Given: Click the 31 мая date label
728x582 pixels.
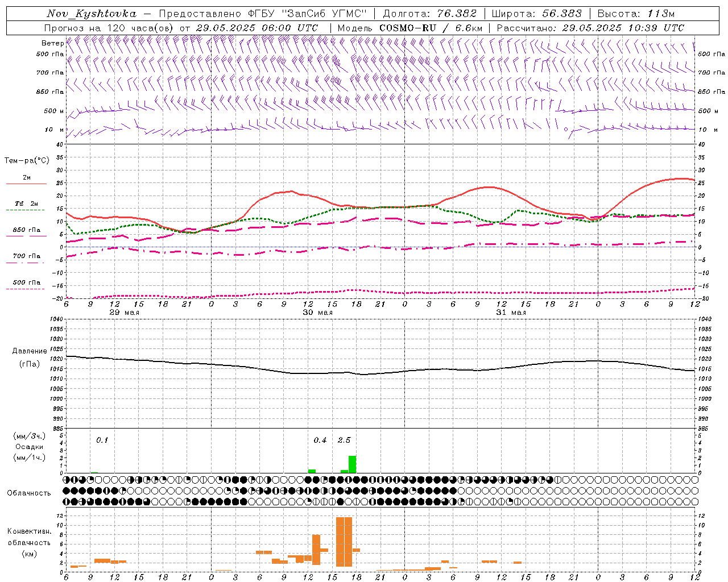Looking at the screenshot, I should pos(511,313).
